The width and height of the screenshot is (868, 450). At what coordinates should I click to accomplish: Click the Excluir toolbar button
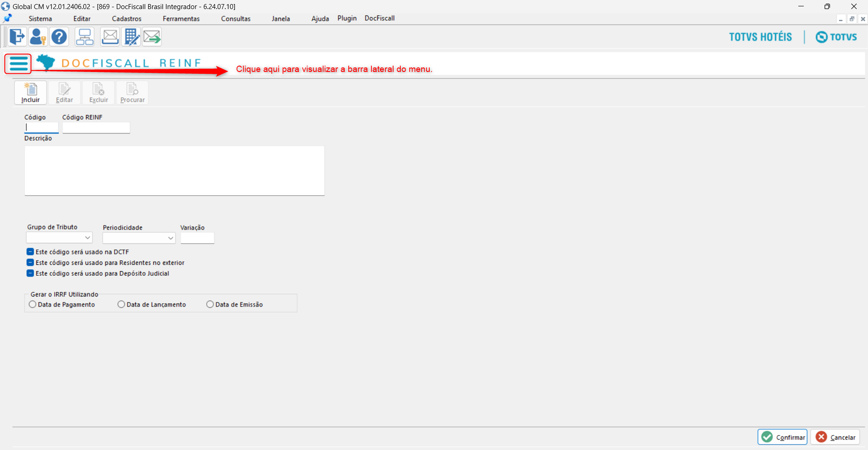click(99, 92)
